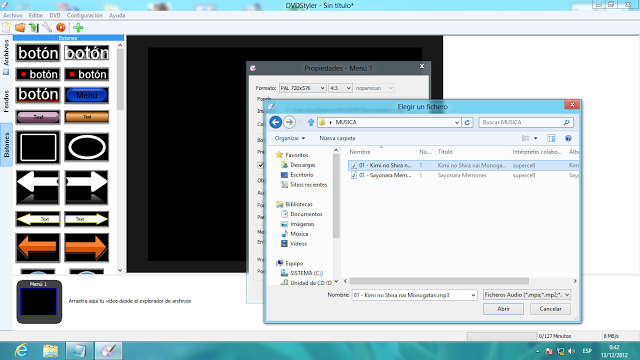Click the Abrir button

click(x=503, y=309)
